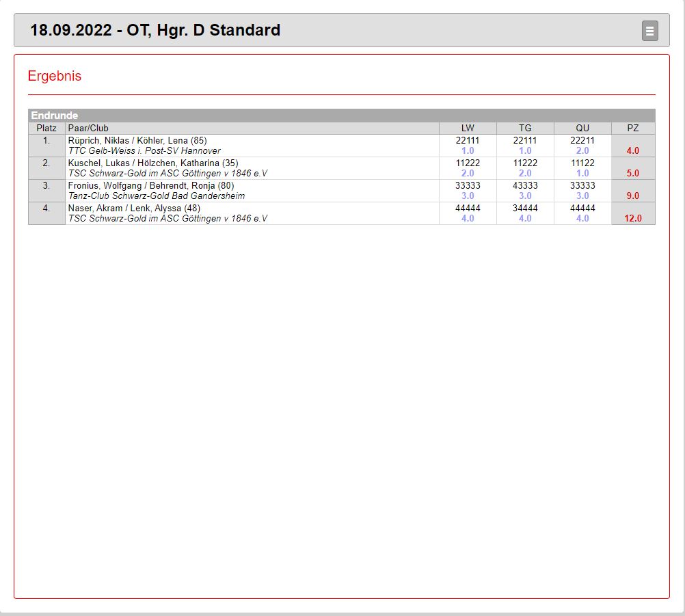Viewport: 685px width, 616px height.
Task: Select the 'TG' column header
Action: [525, 128]
